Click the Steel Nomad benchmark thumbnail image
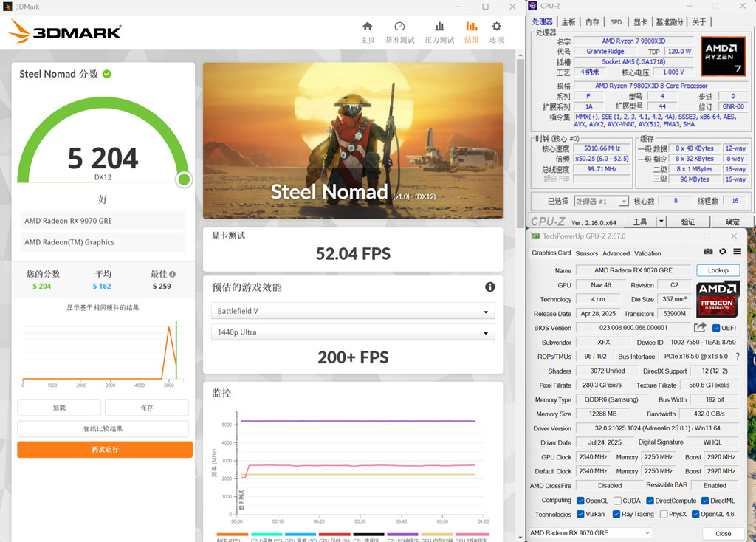Image resolution: width=756 pixels, height=542 pixels. coord(353,140)
